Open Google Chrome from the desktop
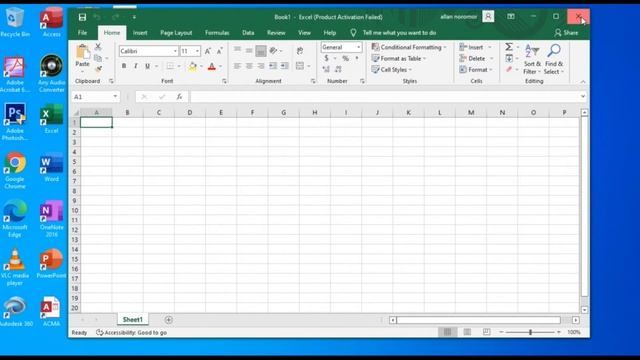The image size is (640, 360). click(15, 171)
